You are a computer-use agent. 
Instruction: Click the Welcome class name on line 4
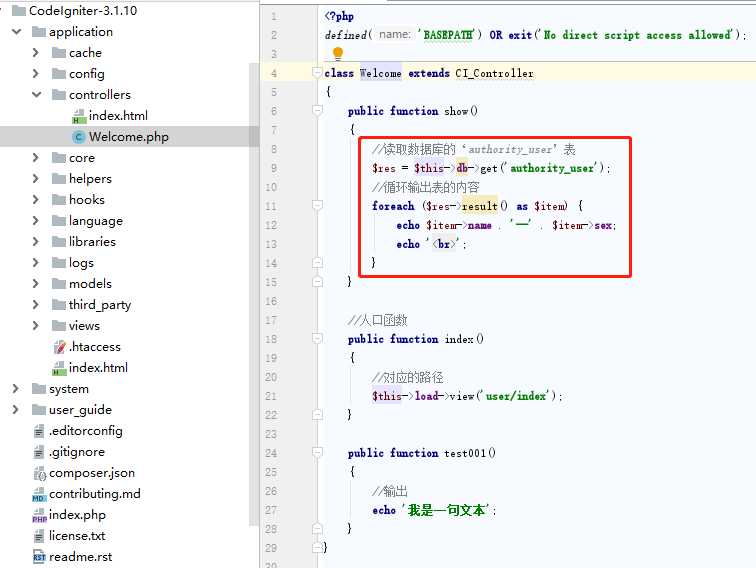tap(380, 73)
